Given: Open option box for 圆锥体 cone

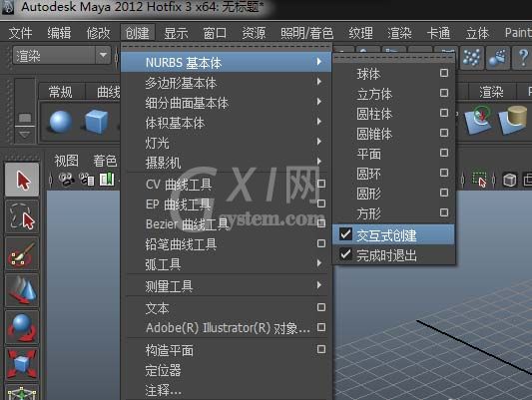Looking at the screenshot, I should 444,133.
